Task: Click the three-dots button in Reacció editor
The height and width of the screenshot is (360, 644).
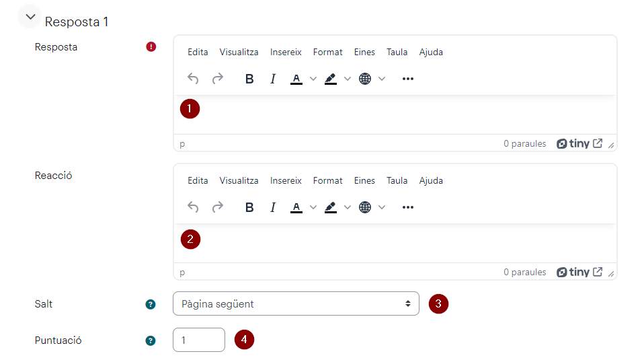Action: 408,207
